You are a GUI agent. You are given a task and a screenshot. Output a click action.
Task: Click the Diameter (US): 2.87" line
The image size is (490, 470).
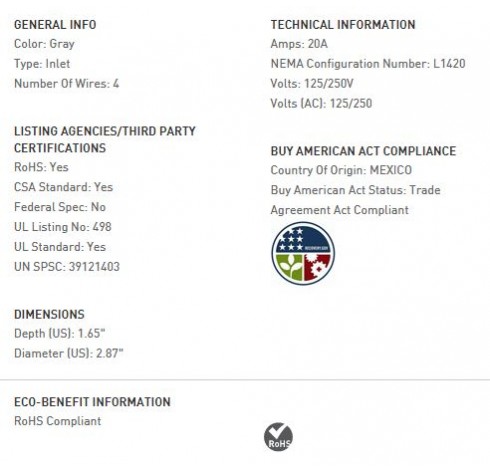pyautogui.click(x=69, y=353)
